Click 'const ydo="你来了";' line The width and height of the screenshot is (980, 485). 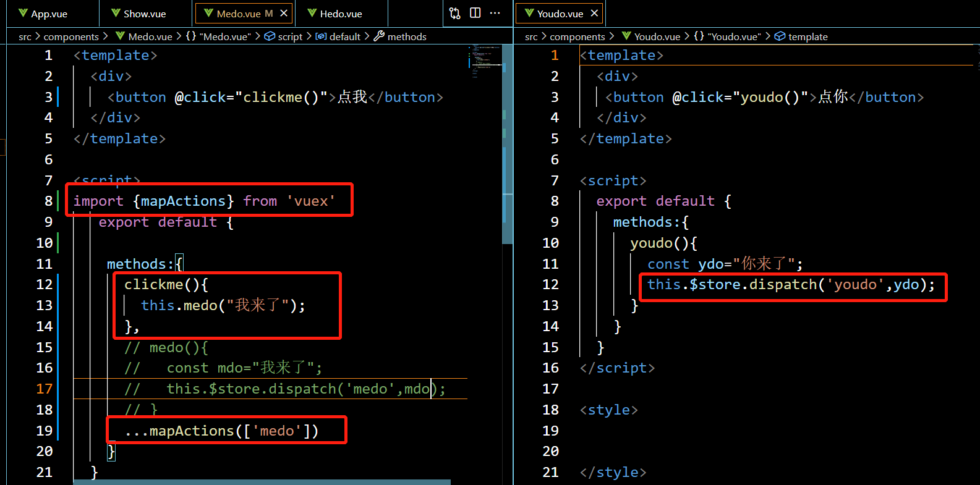click(725, 264)
